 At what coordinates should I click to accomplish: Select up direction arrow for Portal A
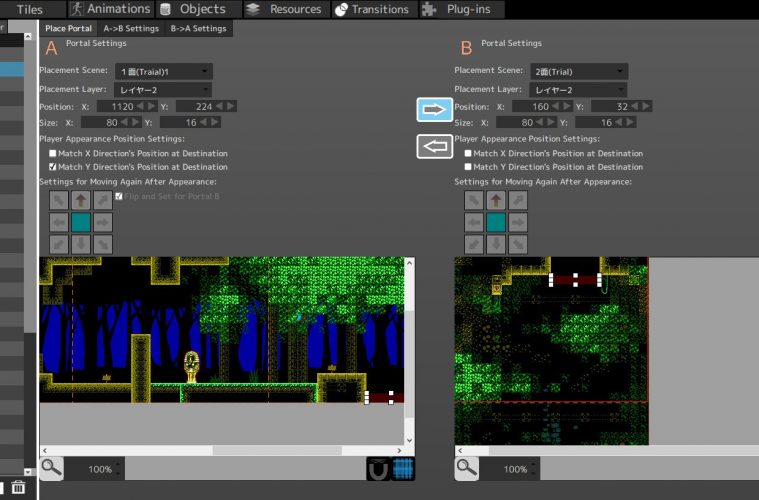[x=81, y=200]
